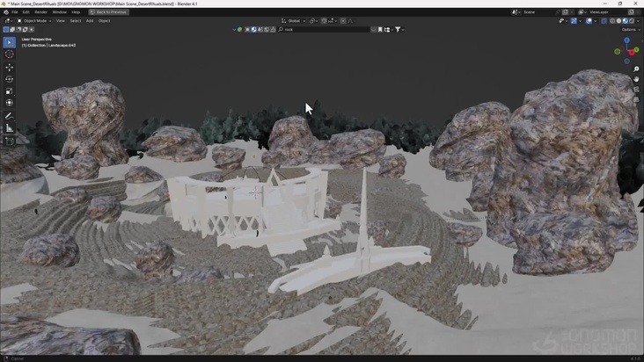Screen dimensions: 644x362
Task: Choose the Subtract selection mode icon
Action: pyautogui.click(x=18, y=30)
